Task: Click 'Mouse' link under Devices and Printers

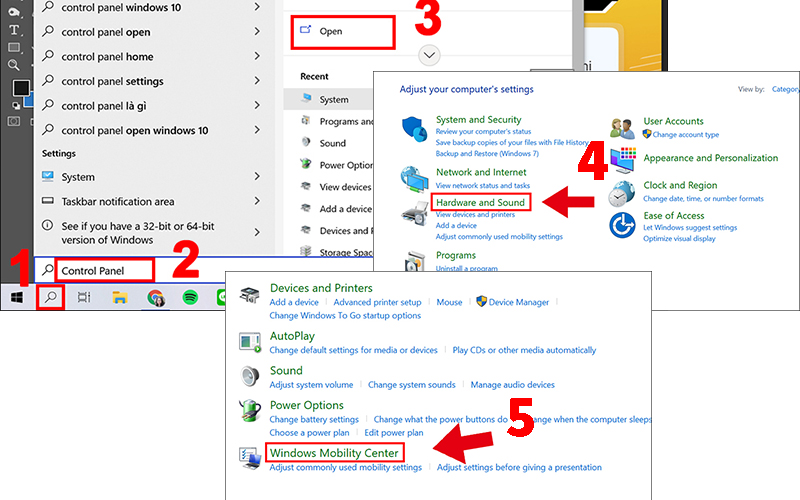Action: pyautogui.click(x=449, y=302)
